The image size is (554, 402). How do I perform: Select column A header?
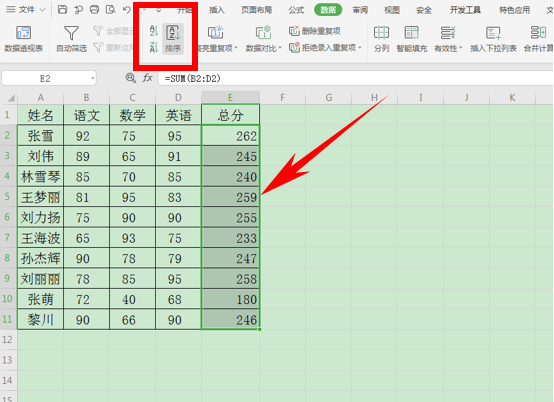[41, 97]
